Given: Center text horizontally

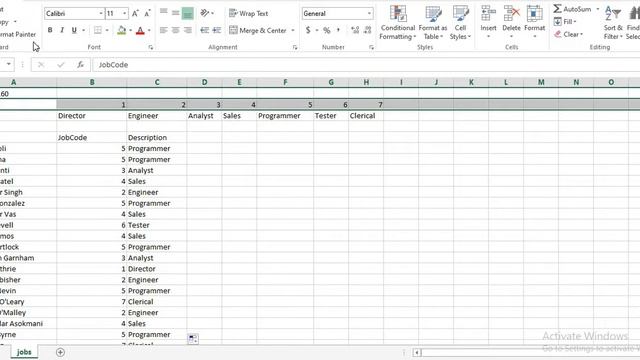Looking at the screenshot, I should point(176,30).
